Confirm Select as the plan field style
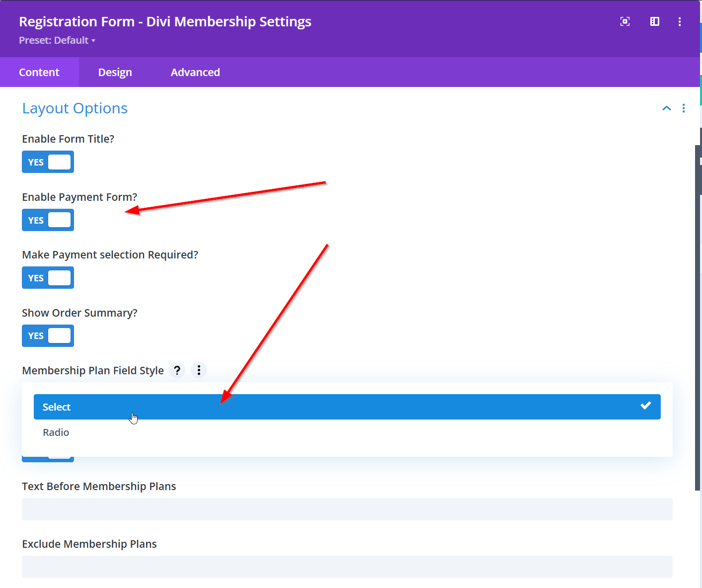Viewport: 702px width, 588px height. pos(347,407)
